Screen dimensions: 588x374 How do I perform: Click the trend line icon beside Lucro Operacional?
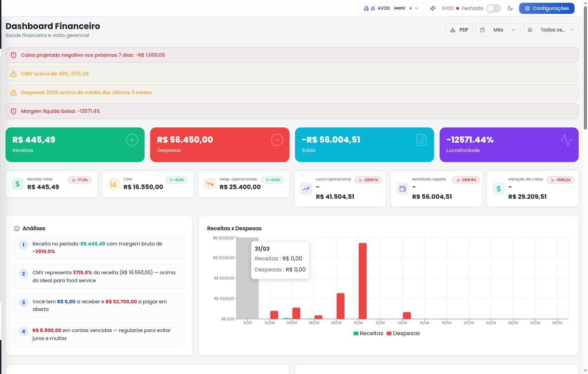[306, 189]
